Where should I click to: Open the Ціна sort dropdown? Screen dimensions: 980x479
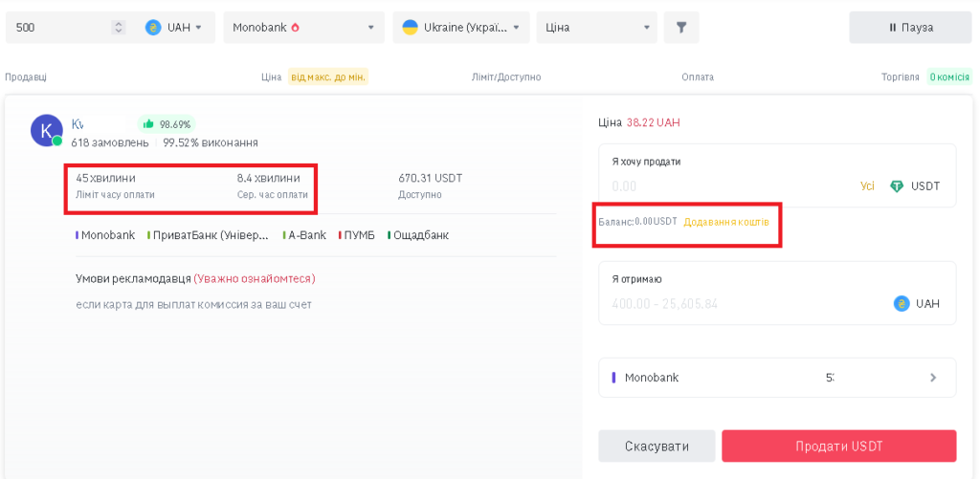click(597, 28)
